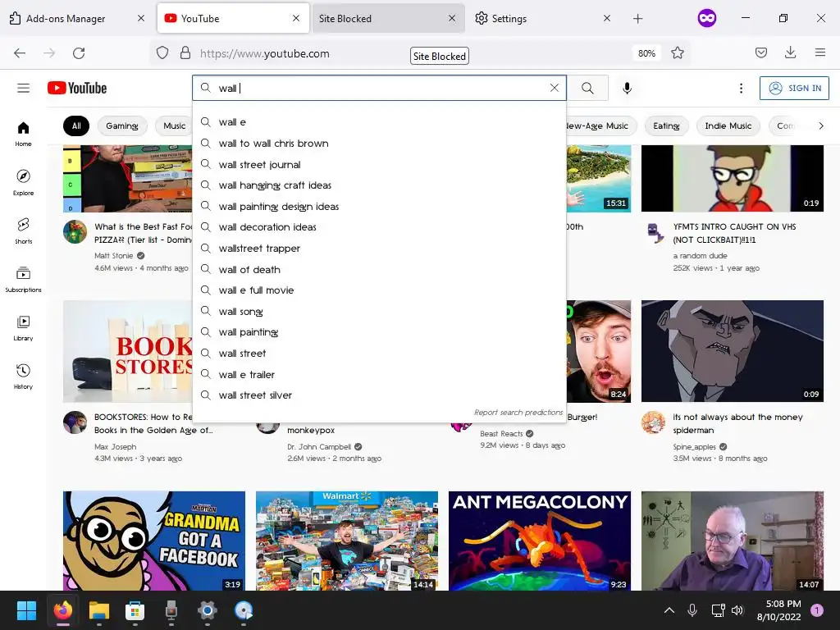840x630 pixels.
Task: Close the Add-ons Manager tab
Action: pos(141,18)
